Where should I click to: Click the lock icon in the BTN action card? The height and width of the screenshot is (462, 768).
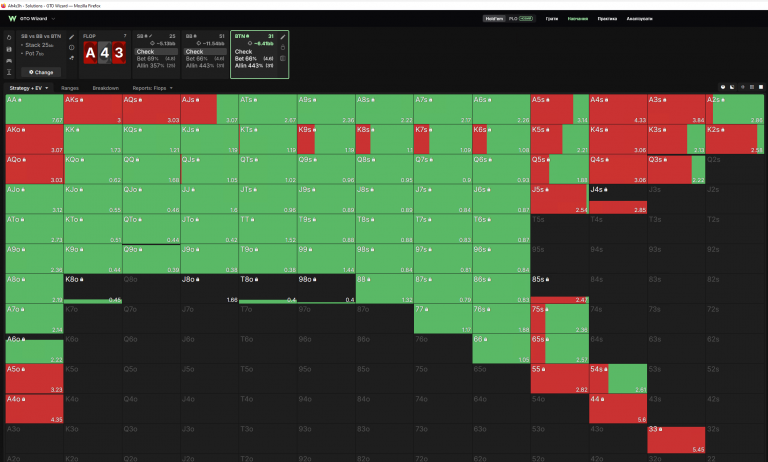(283, 48)
